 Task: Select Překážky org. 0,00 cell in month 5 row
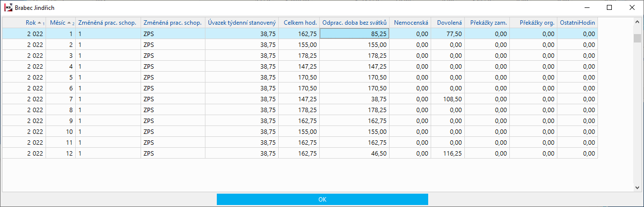click(534, 77)
